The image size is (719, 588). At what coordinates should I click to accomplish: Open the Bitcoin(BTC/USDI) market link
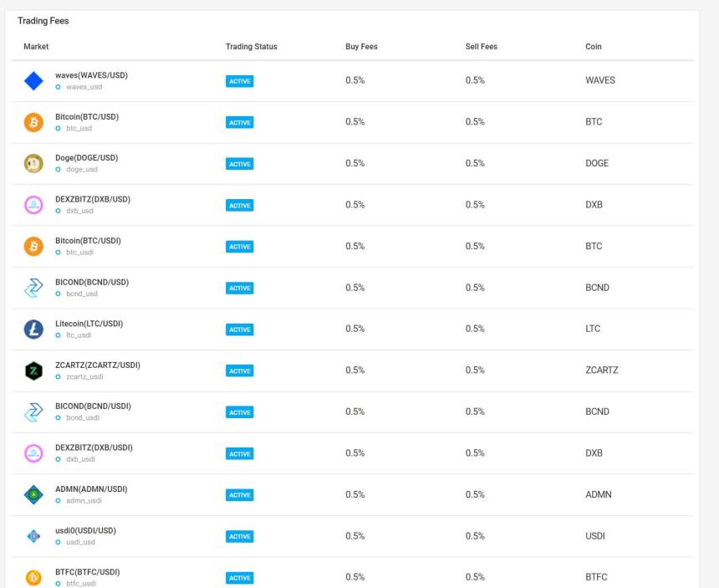coord(88,241)
